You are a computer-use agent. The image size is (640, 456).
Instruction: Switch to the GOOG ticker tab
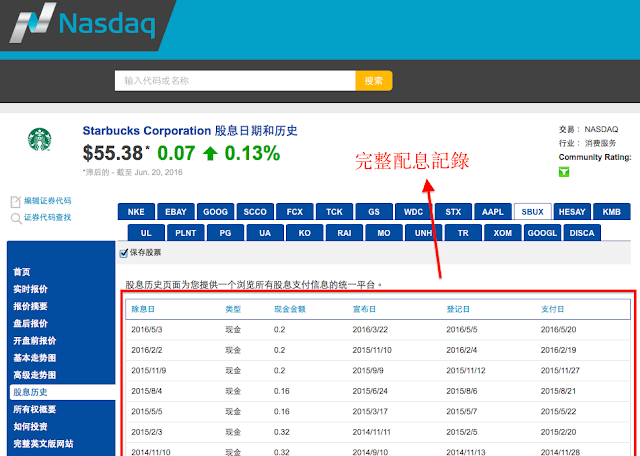tap(216, 211)
